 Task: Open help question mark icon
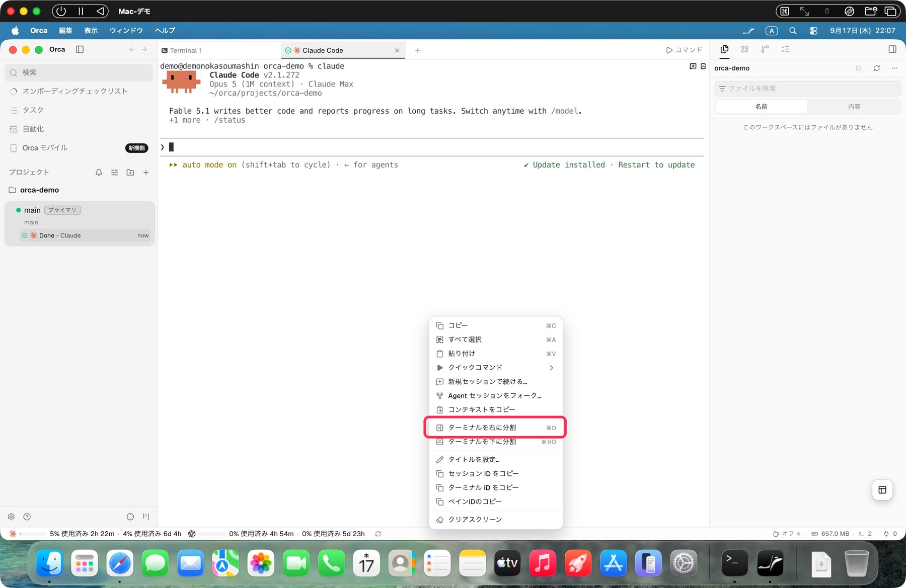click(27, 517)
